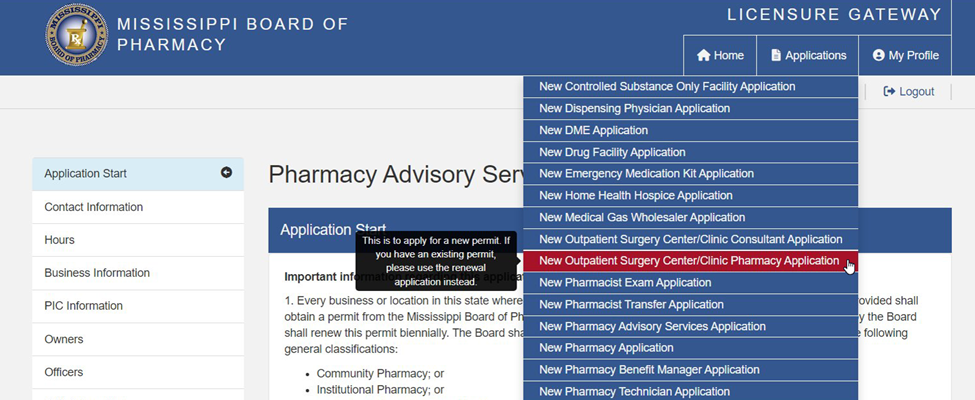The width and height of the screenshot is (975, 400).
Task: Click the Logout link
Action: point(908,91)
